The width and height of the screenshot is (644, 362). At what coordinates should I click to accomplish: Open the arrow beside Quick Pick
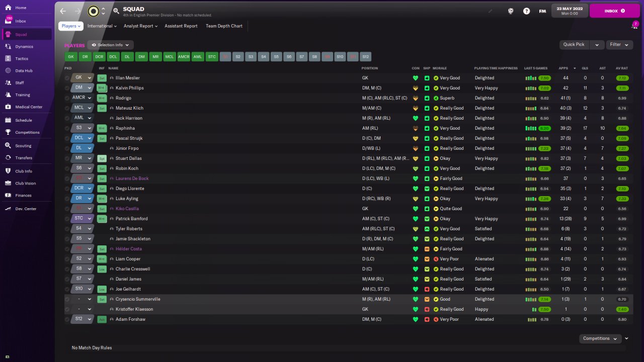(x=597, y=45)
